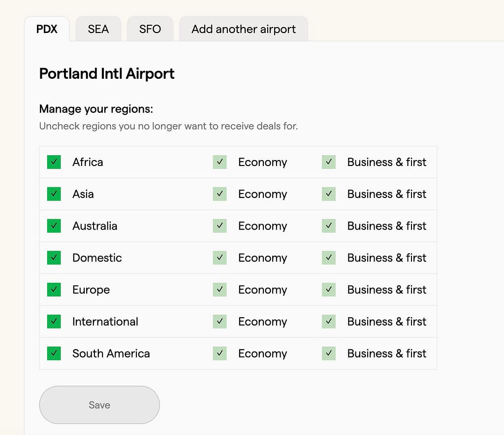Uncheck the Australia region checkbox
Viewport: 504px width, 435px height.
point(54,226)
